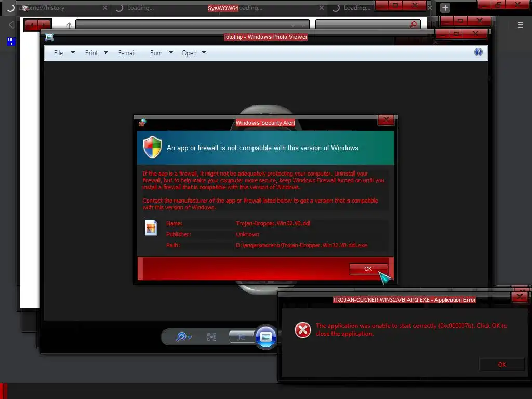
Task: Click OK in the Windows Security Alert
Action: coord(368,269)
